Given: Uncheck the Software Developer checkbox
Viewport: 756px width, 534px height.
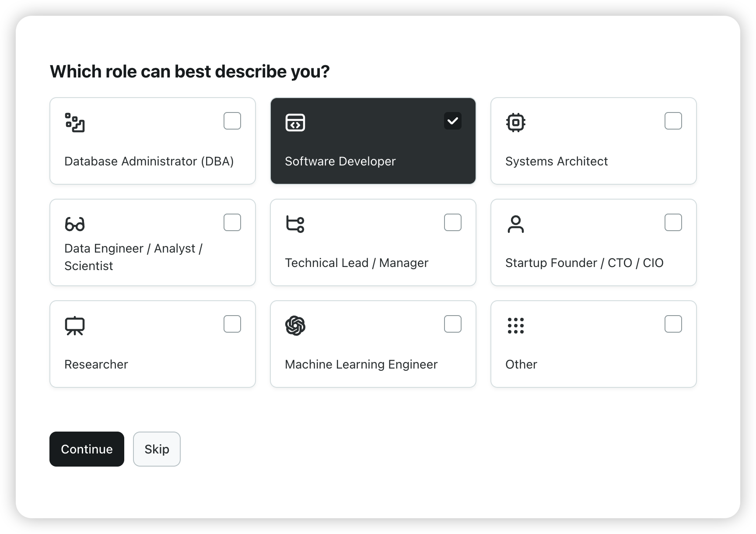Looking at the screenshot, I should click(453, 121).
